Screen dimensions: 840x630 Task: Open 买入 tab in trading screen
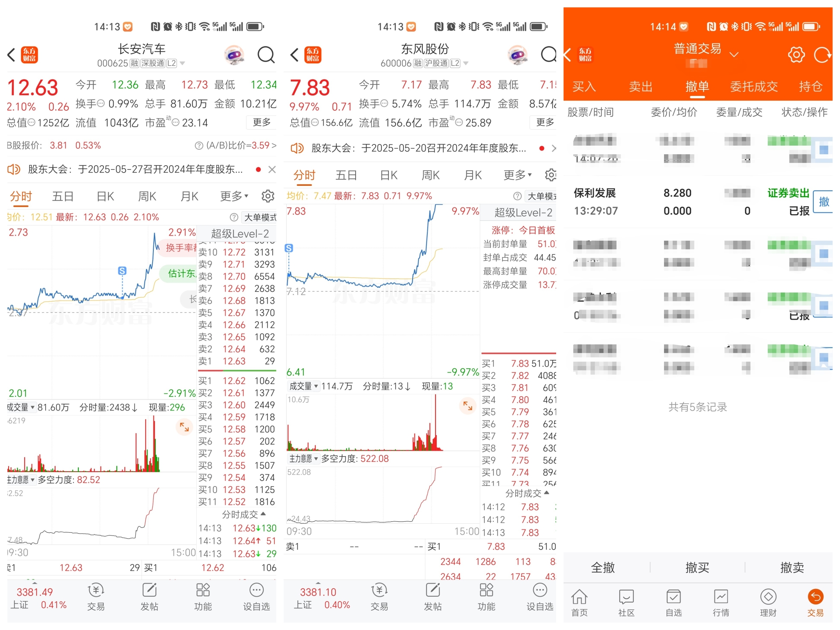click(584, 87)
